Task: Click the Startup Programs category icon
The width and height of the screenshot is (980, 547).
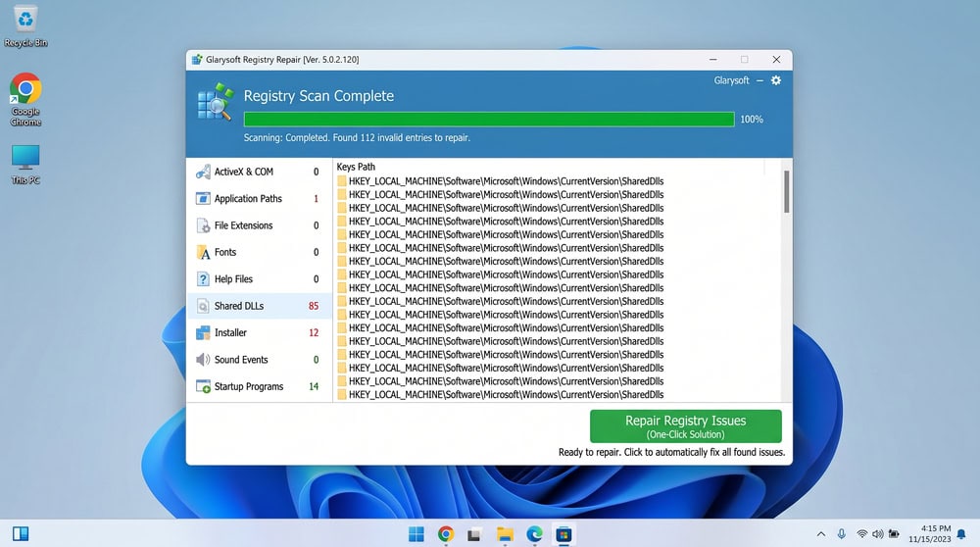Action: point(203,387)
